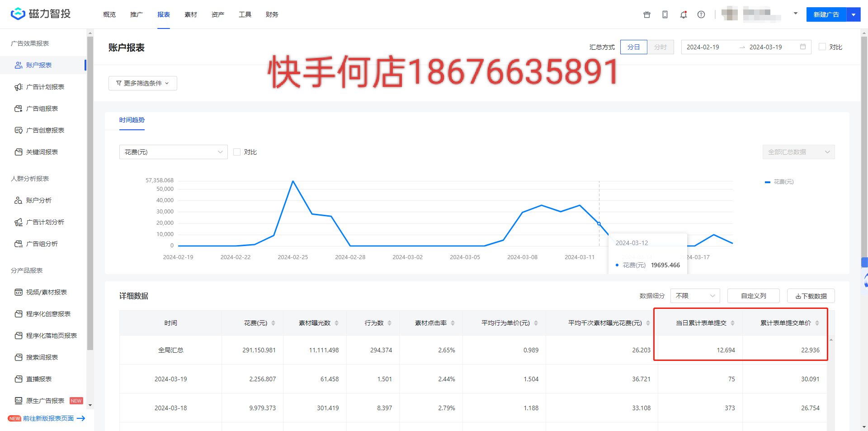This screenshot has width=868, height=431.
Task: Click the main page vertical scrollbar
Action: 864,147
